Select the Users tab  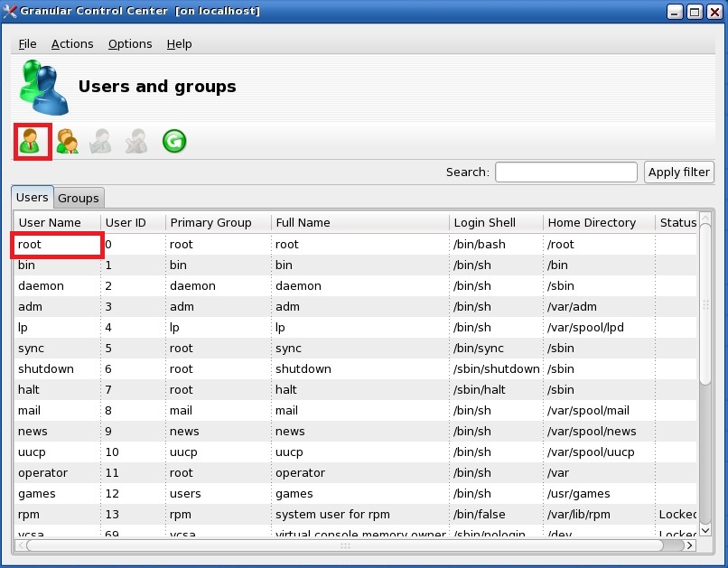pyautogui.click(x=32, y=197)
